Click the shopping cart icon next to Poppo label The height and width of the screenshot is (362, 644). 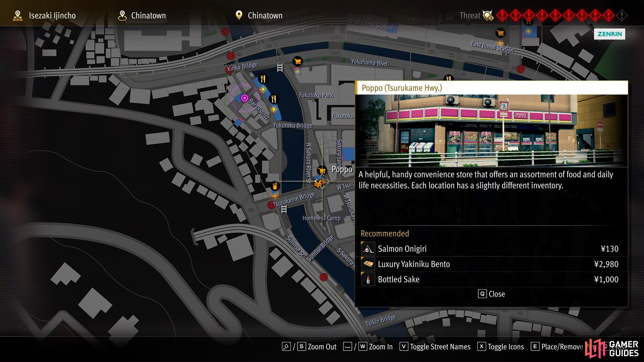pyautogui.click(x=322, y=171)
